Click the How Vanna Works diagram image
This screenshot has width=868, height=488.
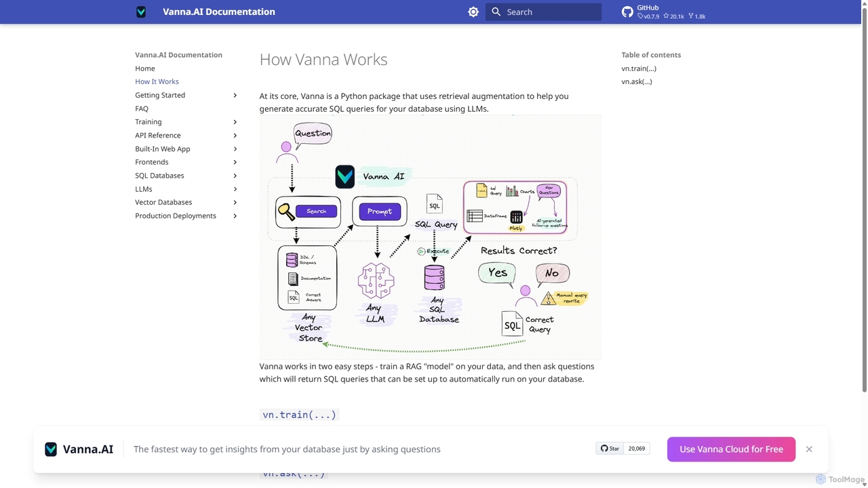[431, 237]
